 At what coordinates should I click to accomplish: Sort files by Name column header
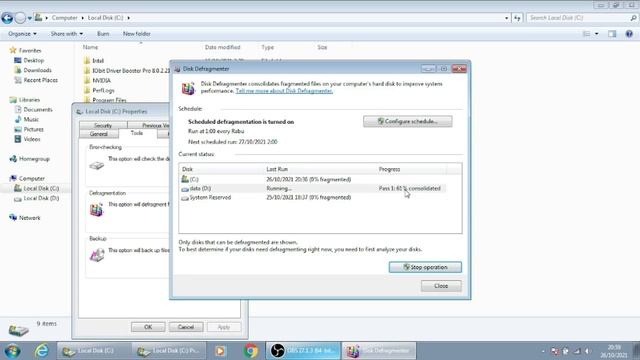90,47
